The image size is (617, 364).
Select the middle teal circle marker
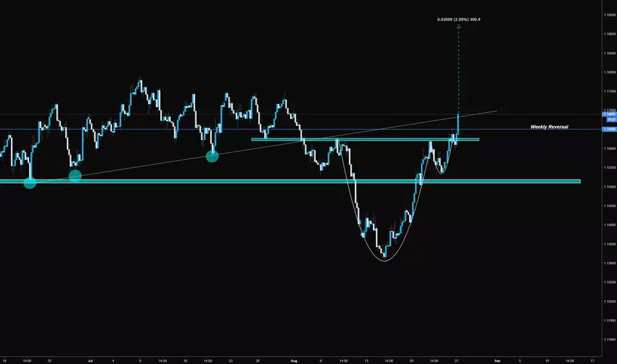75,175
